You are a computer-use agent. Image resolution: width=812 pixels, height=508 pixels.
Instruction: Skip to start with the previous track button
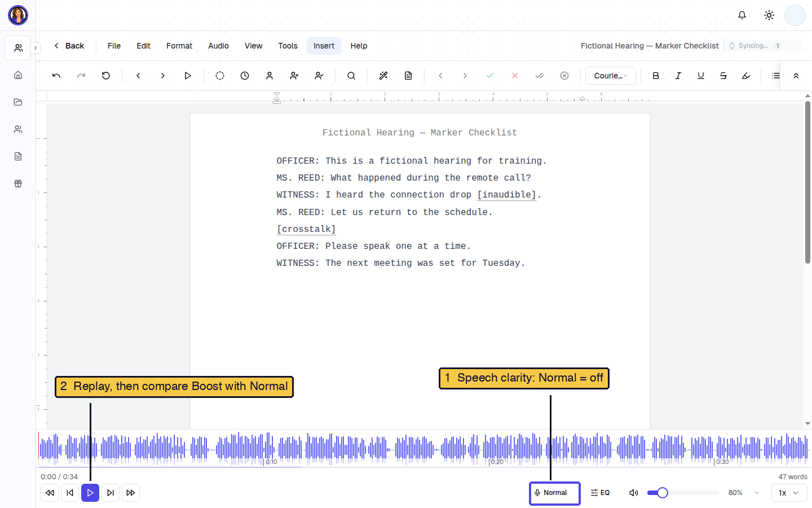click(70, 493)
